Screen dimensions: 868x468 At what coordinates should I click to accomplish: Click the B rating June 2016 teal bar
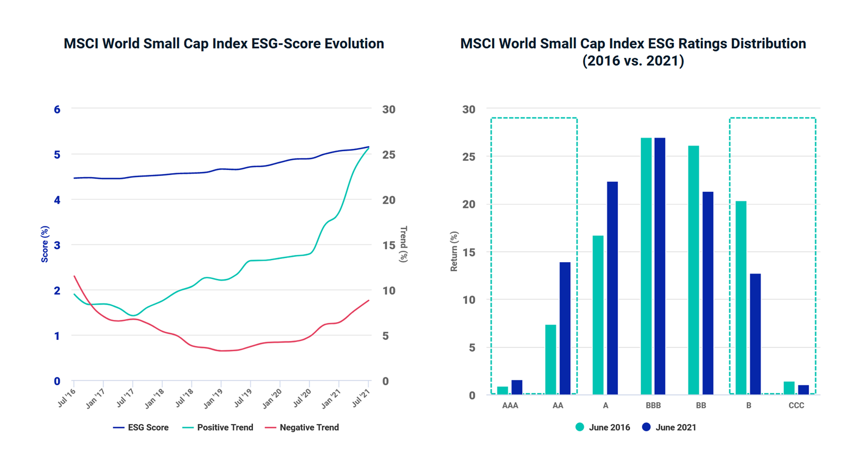click(x=741, y=298)
